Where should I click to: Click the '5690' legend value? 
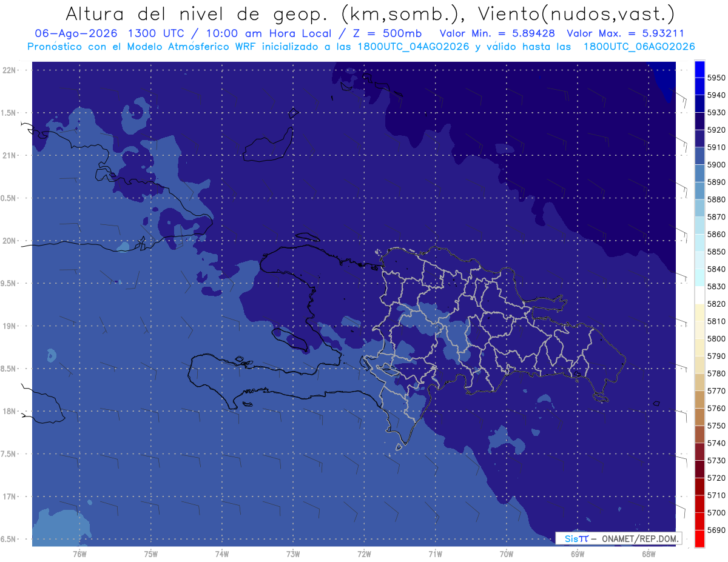coord(716,530)
